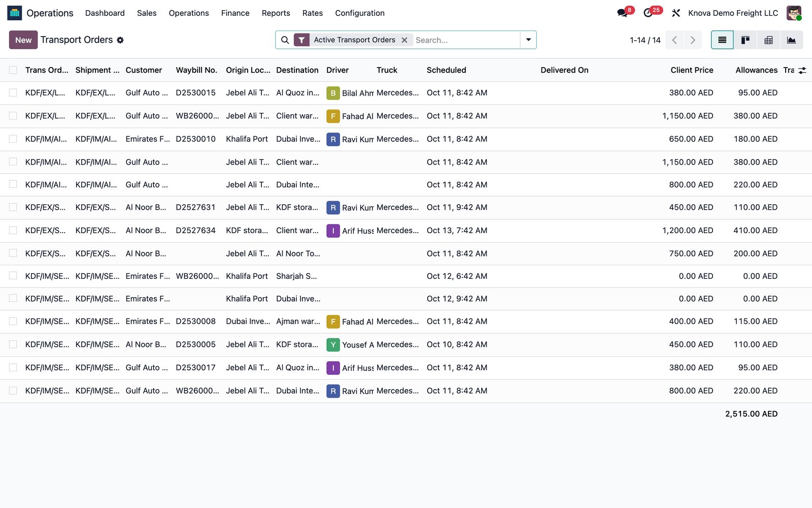Screen dimensions: 812x508
Task: Sort by Customer column header
Action: (x=144, y=70)
